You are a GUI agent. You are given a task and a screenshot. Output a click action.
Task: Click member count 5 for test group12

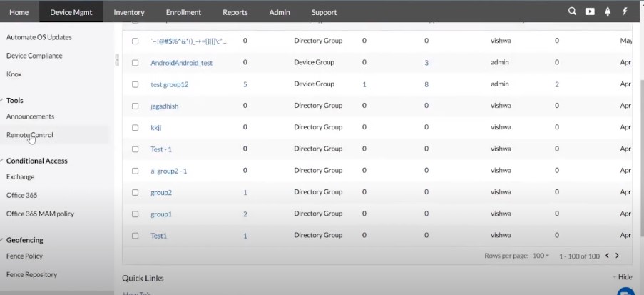pyautogui.click(x=245, y=84)
